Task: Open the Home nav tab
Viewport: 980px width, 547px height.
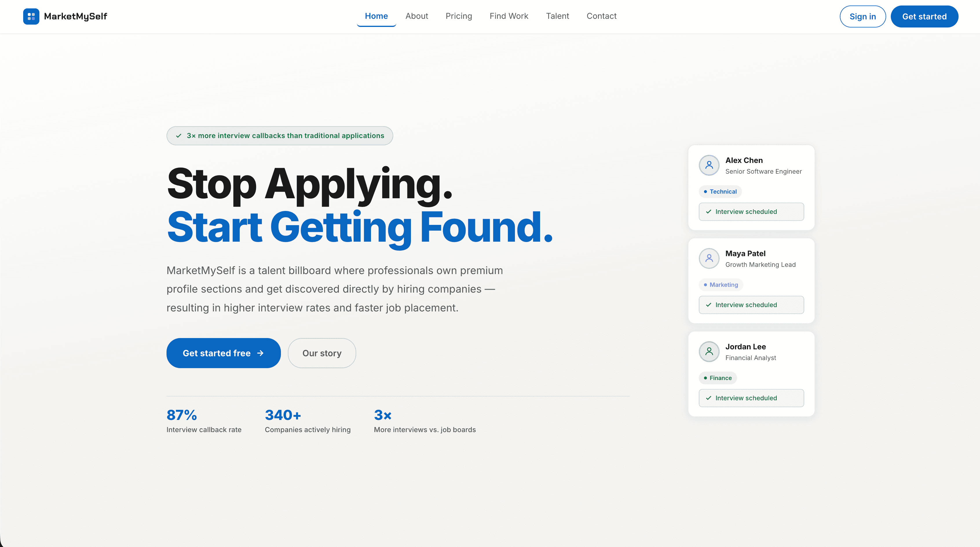Action: pos(376,16)
